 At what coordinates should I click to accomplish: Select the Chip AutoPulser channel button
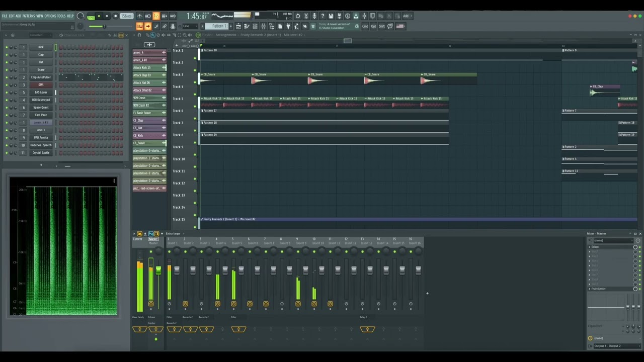pos(41,77)
